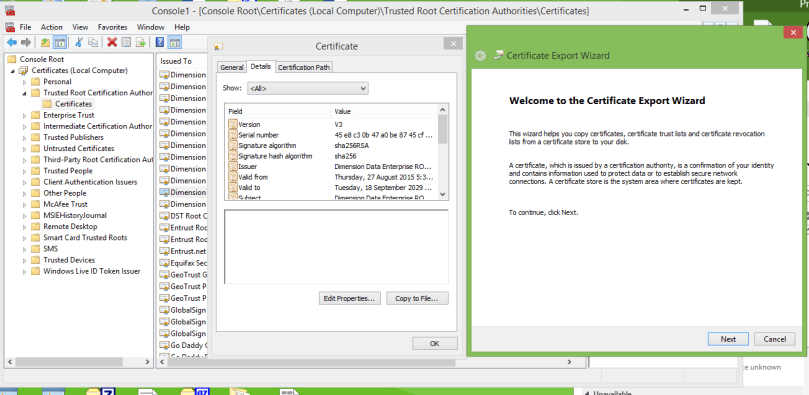Expand the Remote Desktop node
Viewport: 809px width, 395px height.
(x=24, y=226)
